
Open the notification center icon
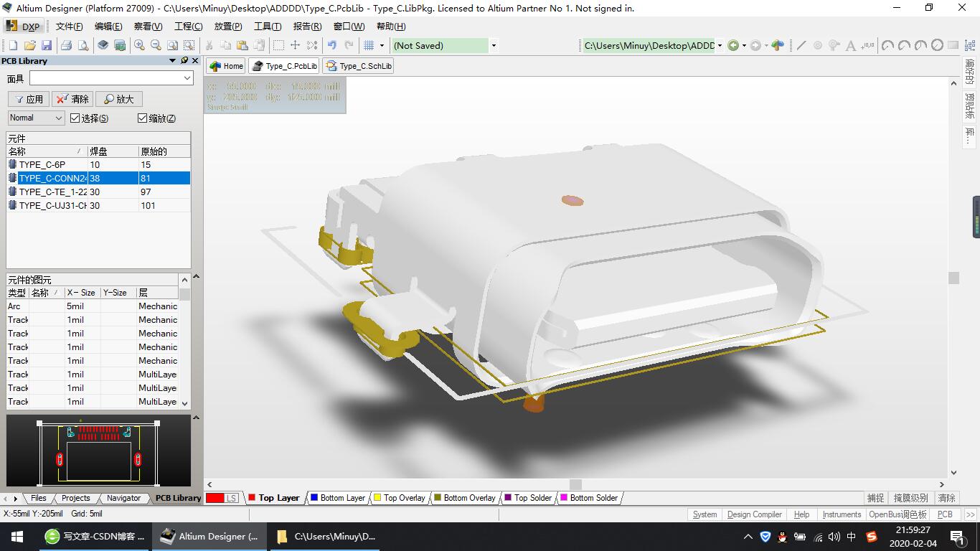point(957,536)
